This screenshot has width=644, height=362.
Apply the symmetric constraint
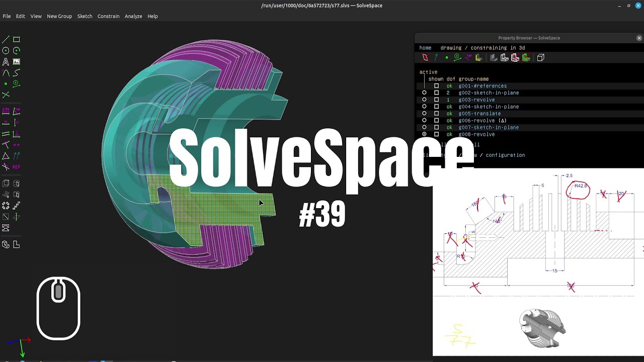click(x=17, y=144)
